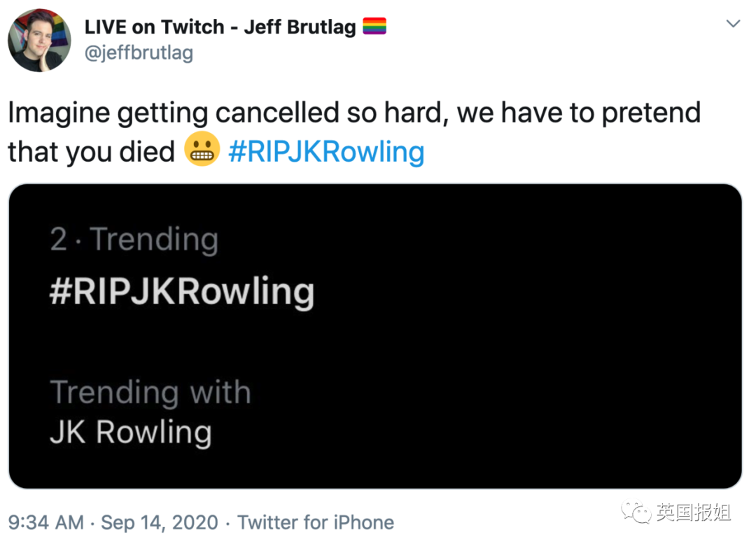Click the "2 · Trending" rank label
Viewport: 756px width, 546px height.
(x=134, y=240)
